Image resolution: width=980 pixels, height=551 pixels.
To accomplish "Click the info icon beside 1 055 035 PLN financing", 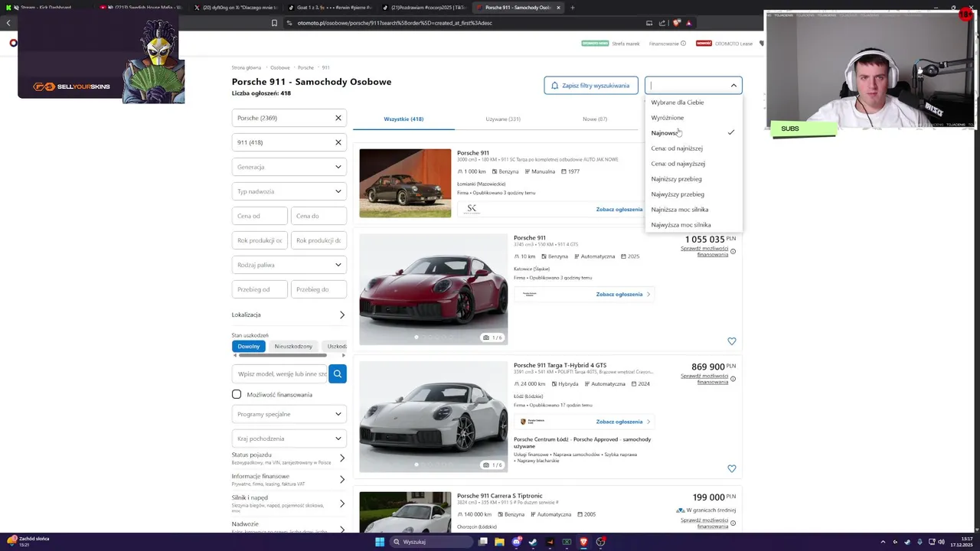I will (733, 252).
